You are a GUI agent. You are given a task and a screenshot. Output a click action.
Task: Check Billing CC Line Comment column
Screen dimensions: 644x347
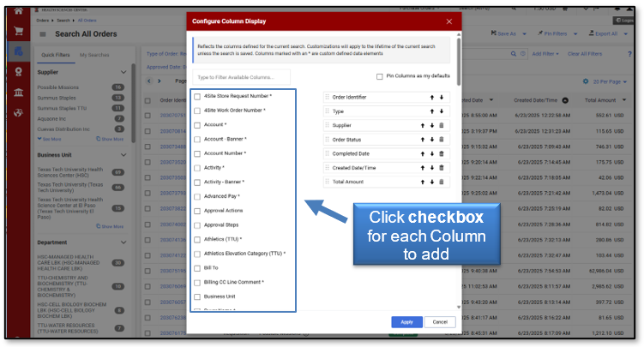pos(197,283)
